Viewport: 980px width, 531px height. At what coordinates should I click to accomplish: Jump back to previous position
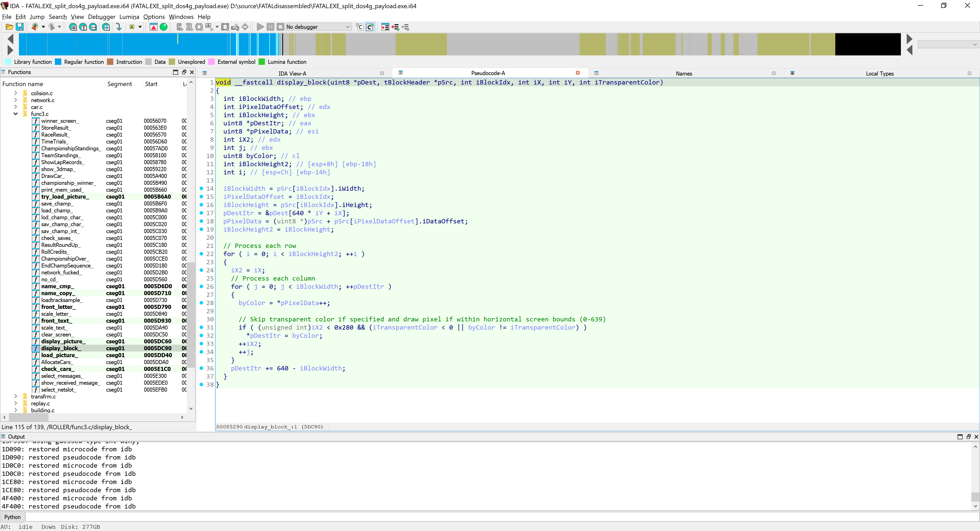(x=35, y=27)
